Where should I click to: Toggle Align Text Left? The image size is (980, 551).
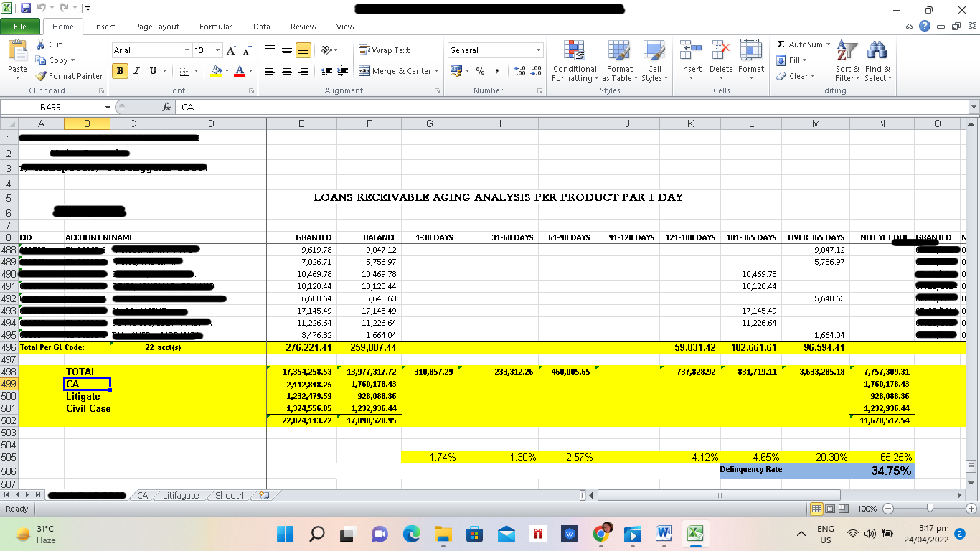pos(270,71)
